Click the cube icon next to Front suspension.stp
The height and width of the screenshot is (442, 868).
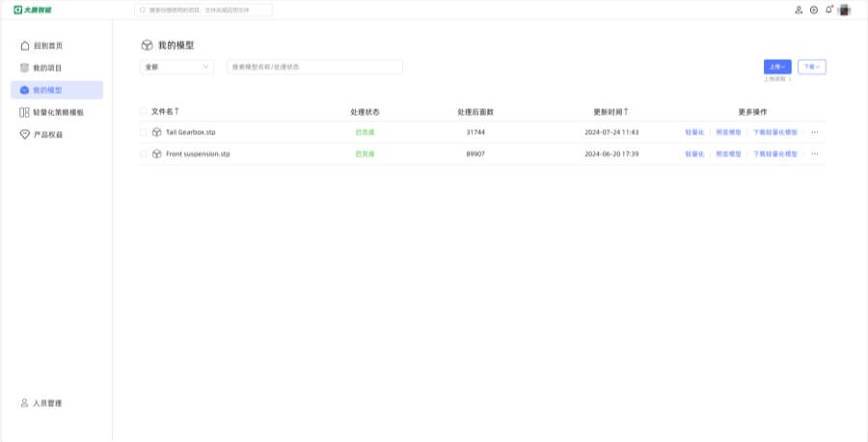pos(156,154)
